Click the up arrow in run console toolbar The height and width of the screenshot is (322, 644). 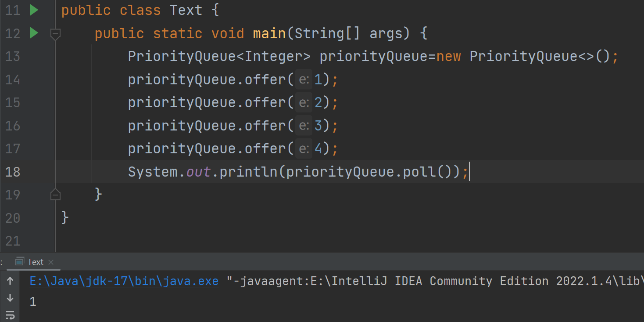(11, 281)
